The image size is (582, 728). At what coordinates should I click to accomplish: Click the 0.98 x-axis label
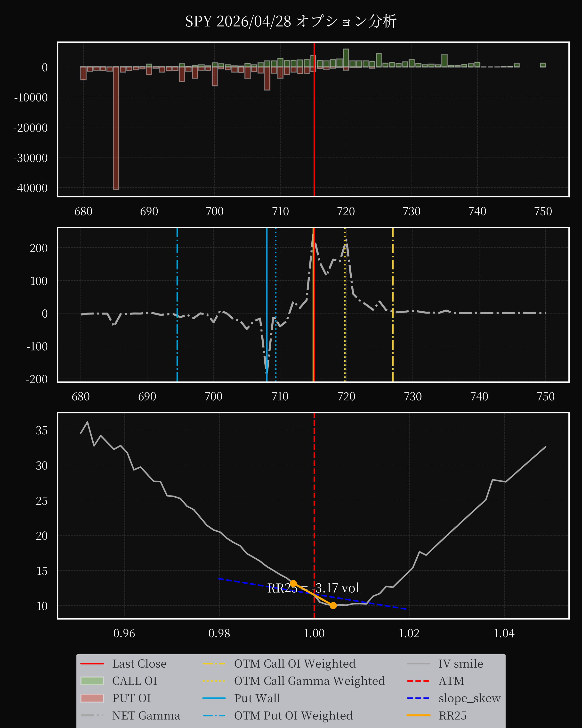click(x=219, y=633)
